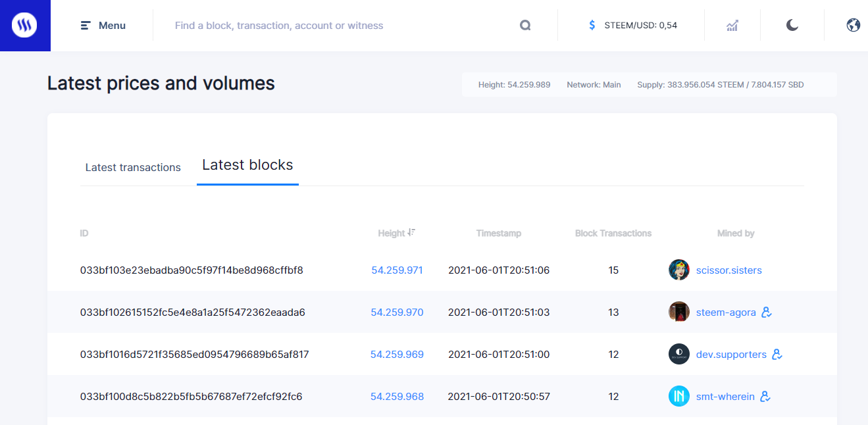Click timestamp 2021-06-01T20:51:06
868x425 pixels.
pos(499,270)
